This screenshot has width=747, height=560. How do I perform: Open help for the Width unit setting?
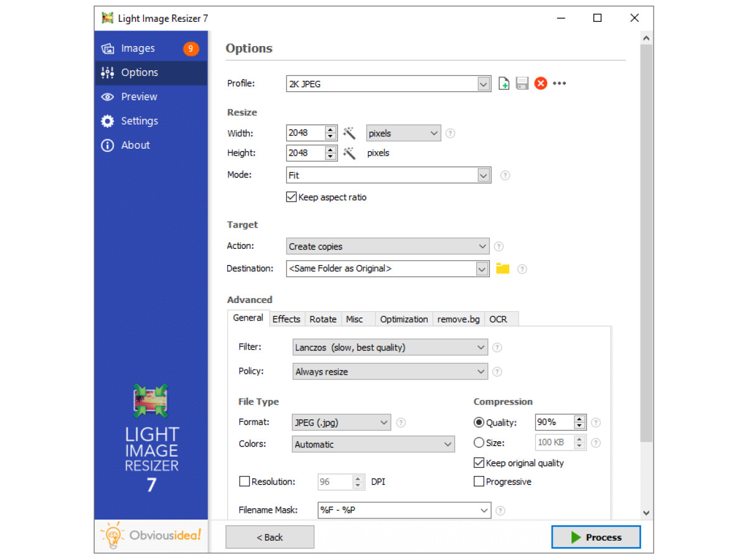(x=451, y=133)
